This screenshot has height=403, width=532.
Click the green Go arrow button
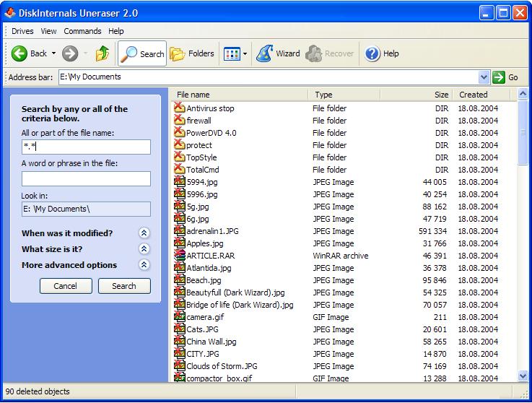(x=499, y=77)
